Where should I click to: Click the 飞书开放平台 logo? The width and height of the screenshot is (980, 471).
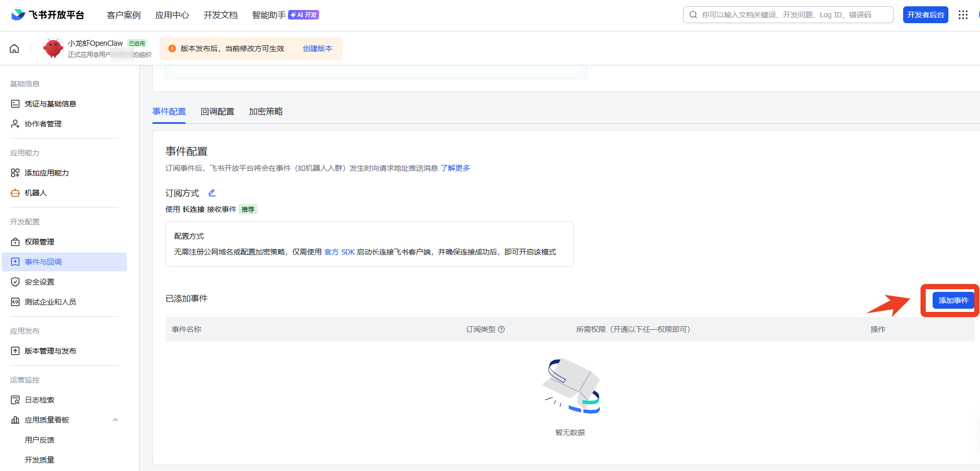[x=47, y=15]
